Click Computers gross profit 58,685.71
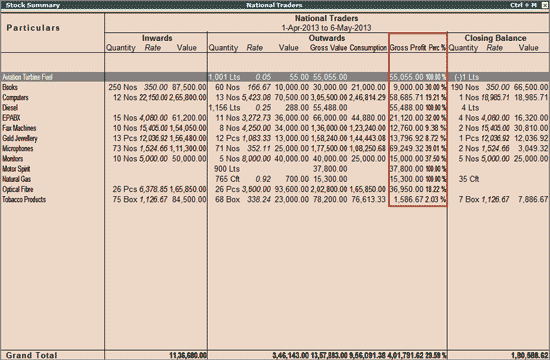Viewport: 550px width, 360px height. (x=407, y=97)
